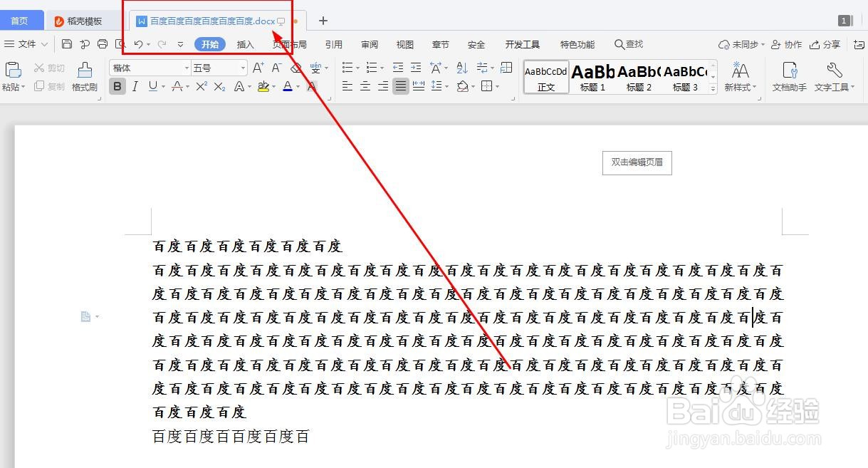This screenshot has height=468, width=868.
Task: Toggle Bold formatting off
Action: tap(117, 86)
